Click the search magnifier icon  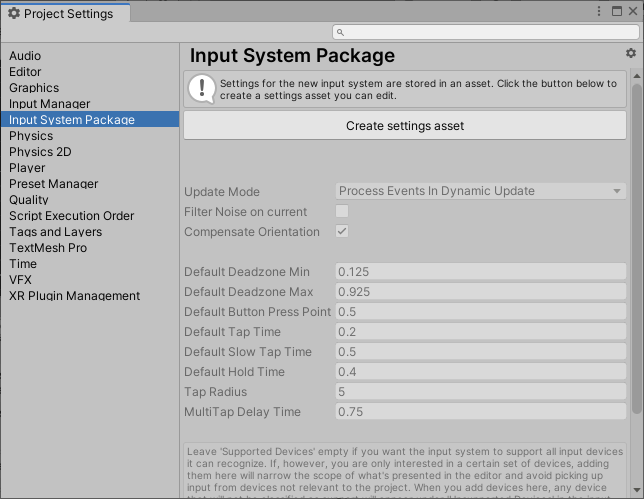pyautogui.click(x=340, y=32)
